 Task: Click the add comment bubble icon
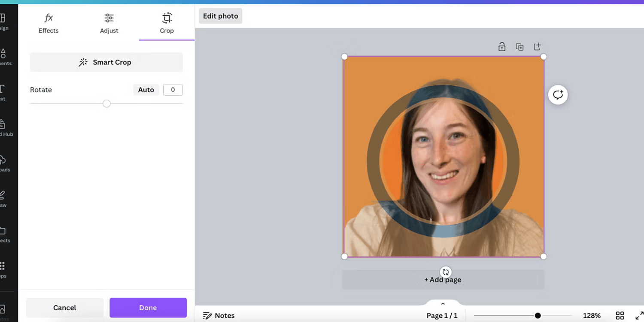tap(558, 95)
